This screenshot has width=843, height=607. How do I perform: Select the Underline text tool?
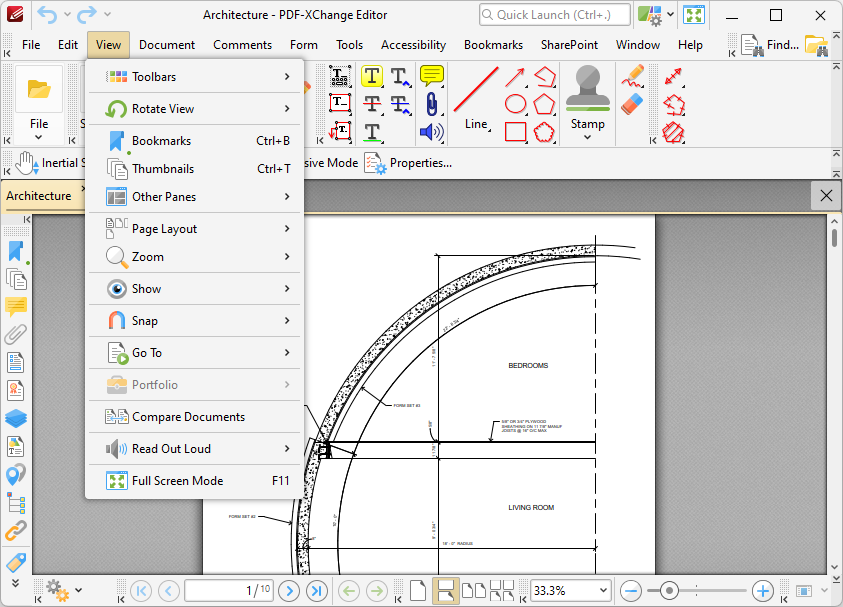tap(372, 132)
